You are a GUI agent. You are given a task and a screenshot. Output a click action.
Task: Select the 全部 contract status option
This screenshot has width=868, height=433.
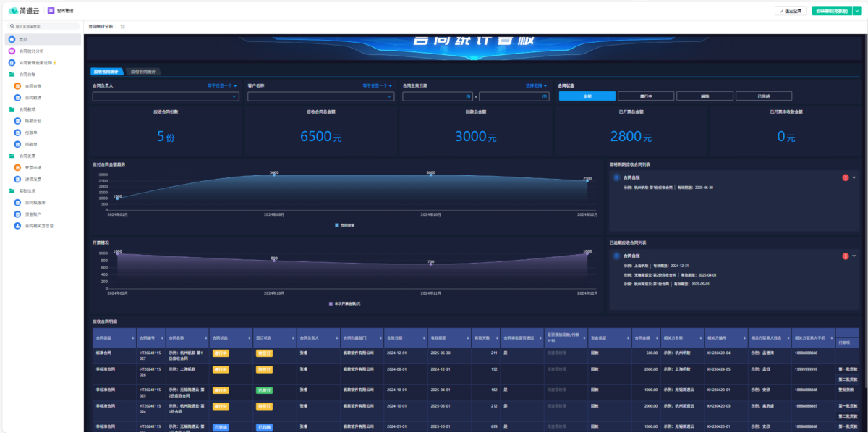[x=587, y=96]
